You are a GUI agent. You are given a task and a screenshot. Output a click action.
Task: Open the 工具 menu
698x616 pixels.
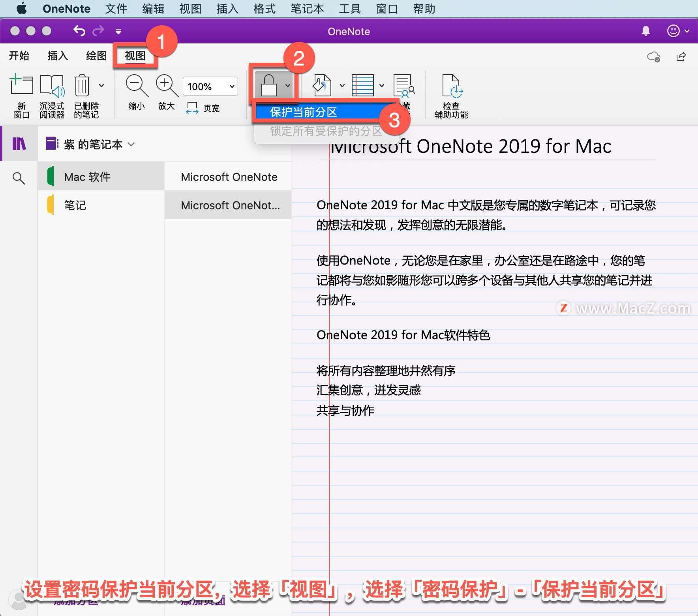tap(350, 9)
